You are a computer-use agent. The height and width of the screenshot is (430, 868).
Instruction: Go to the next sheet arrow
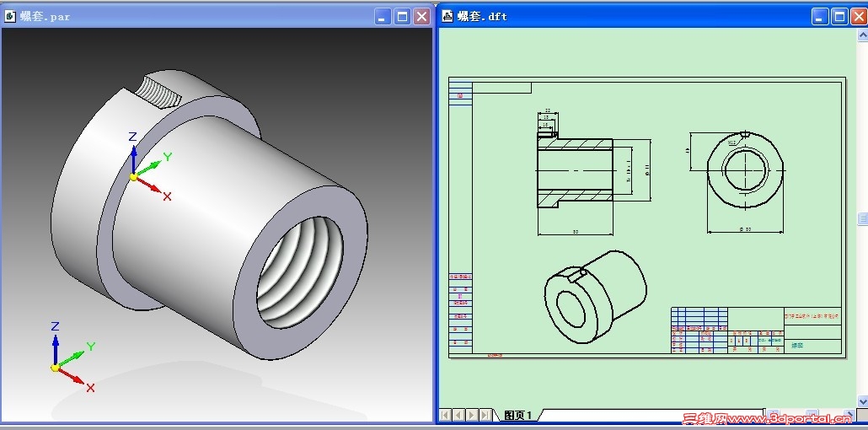tap(472, 415)
